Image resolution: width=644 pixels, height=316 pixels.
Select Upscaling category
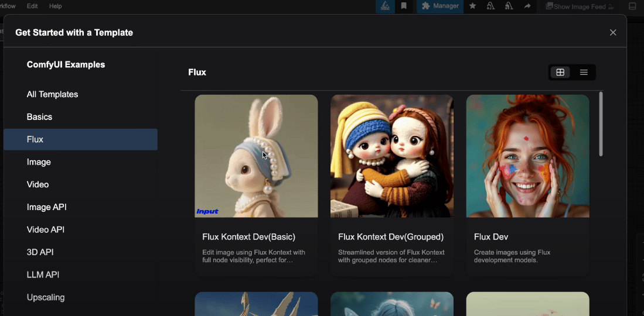pos(80,297)
